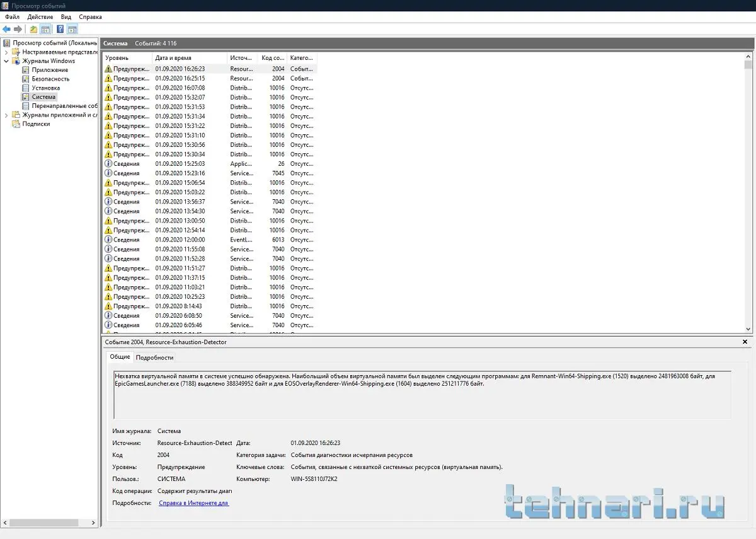Click the Перенаправленные события log icon
Image resolution: width=756 pixels, height=539 pixels.
pyautogui.click(x=26, y=106)
